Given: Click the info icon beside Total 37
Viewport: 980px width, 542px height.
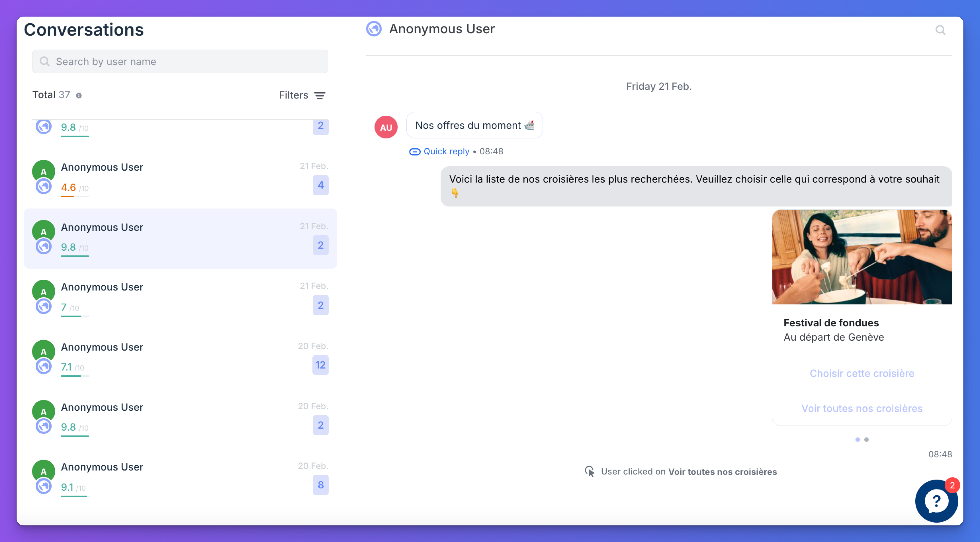Looking at the screenshot, I should (79, 95).
